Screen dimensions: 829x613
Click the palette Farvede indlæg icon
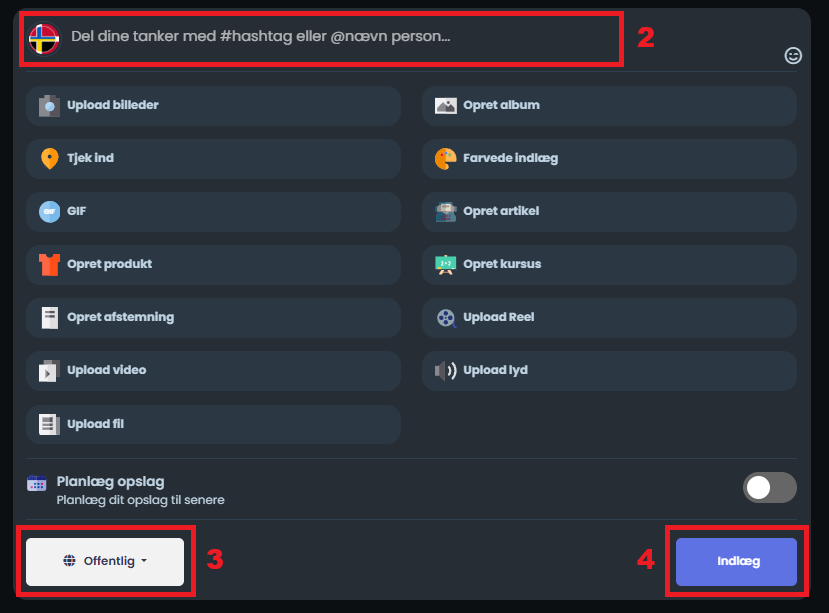point(446,159)
